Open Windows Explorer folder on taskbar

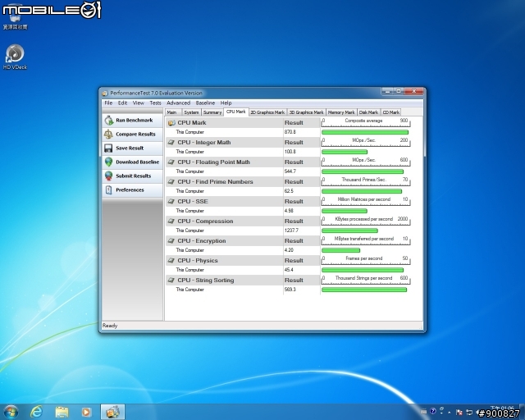(62, 412)
